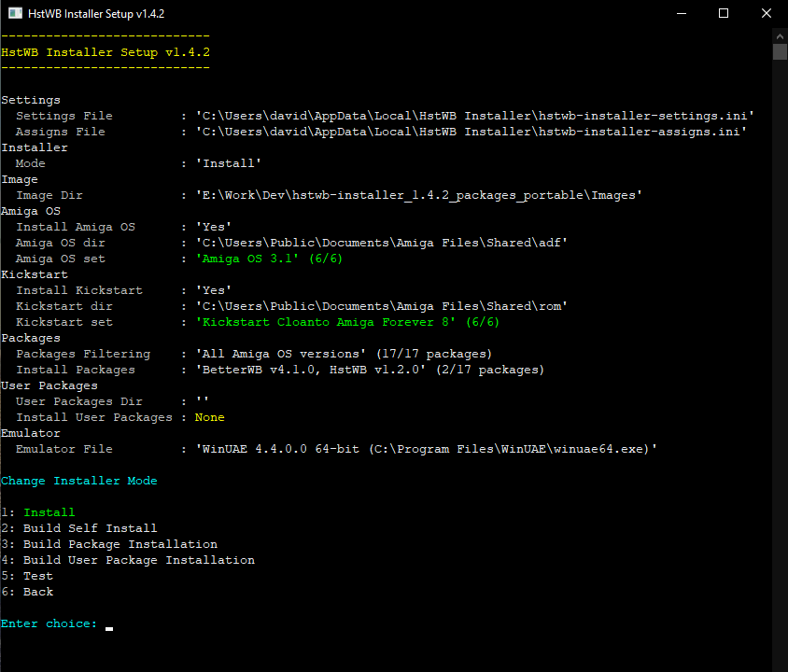The height and width of the screenshot is (672, 788).
Task: Click the HstWB Installer window title icon
Action: (16, 14)
